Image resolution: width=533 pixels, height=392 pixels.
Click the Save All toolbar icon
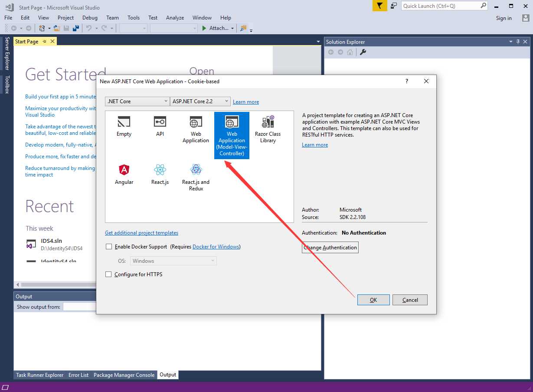tap(76, 28)
